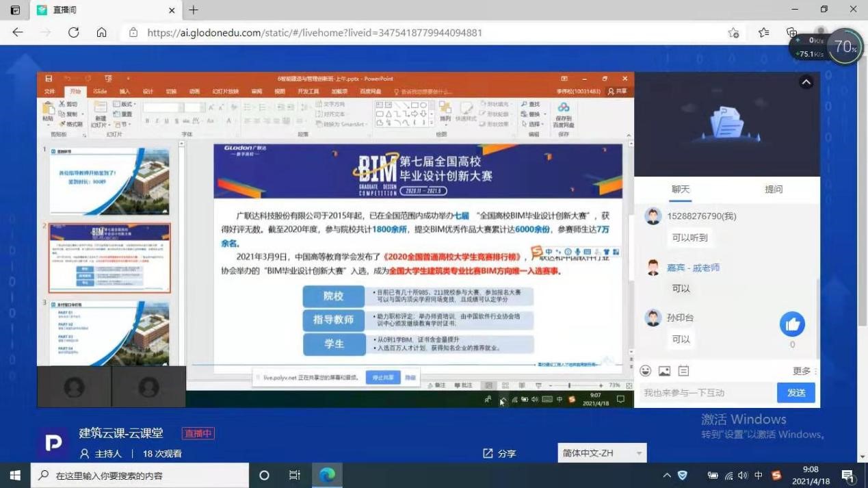Open the announcement list icon in the chat toolbar
Viewport: 868px width, 488px height.
(x=683, y=371)
